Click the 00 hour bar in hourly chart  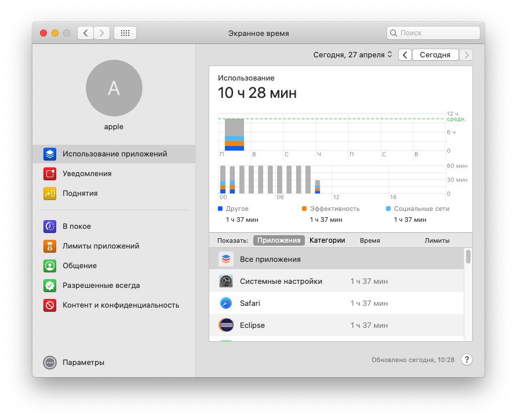coord(223,180)
